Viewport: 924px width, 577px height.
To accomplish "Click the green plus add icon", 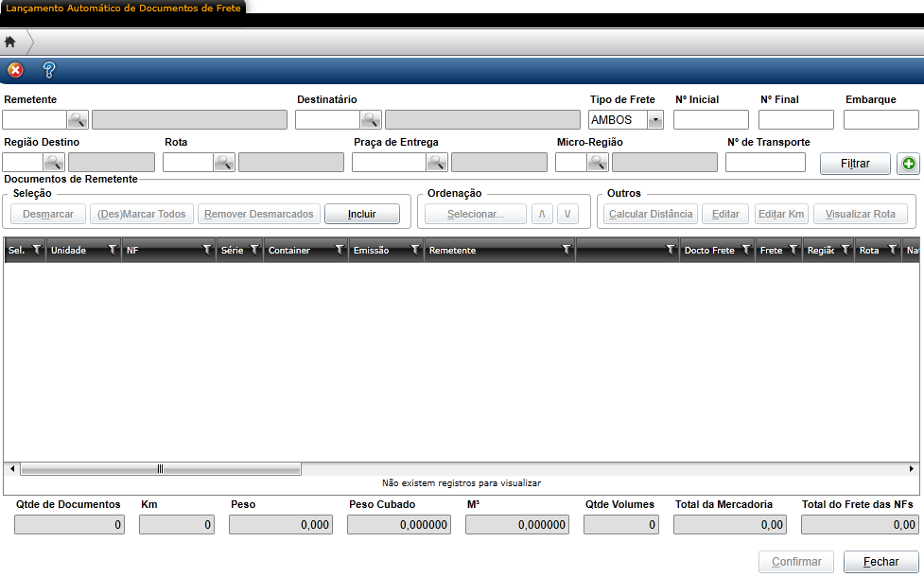I will pyautogui.click(x=908, y=164).
